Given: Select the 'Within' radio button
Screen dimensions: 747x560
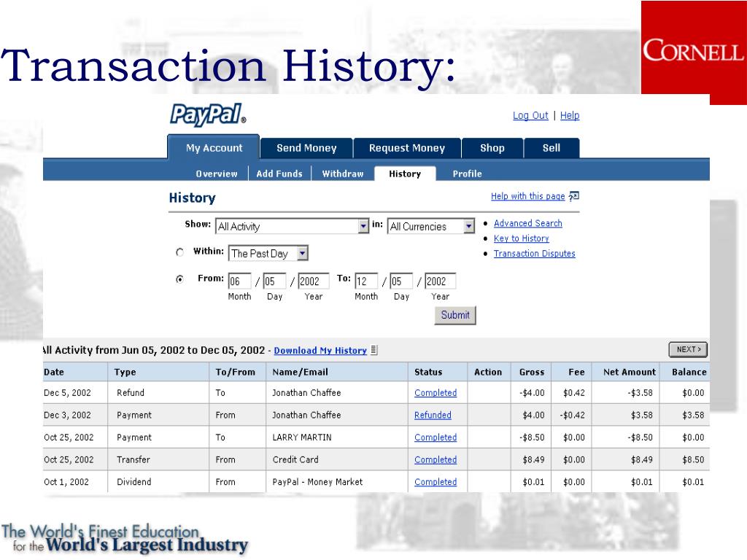Looking at the screenshot, I should point(179,252).
